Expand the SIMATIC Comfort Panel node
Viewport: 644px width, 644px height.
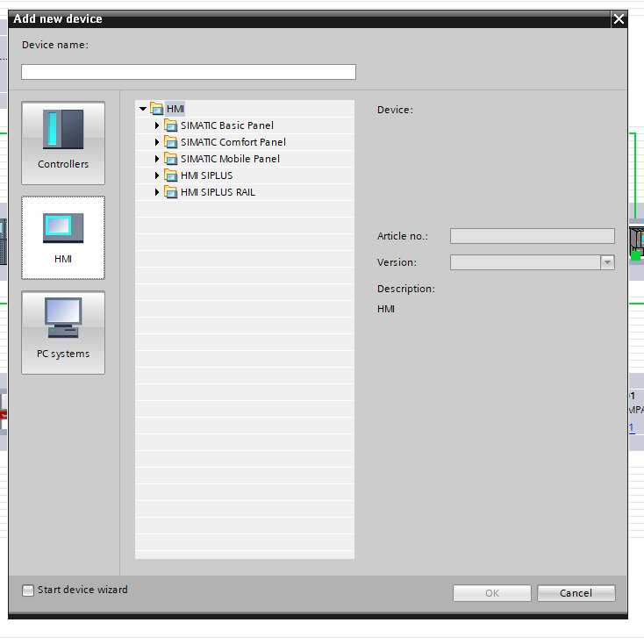tap(157, 142)
